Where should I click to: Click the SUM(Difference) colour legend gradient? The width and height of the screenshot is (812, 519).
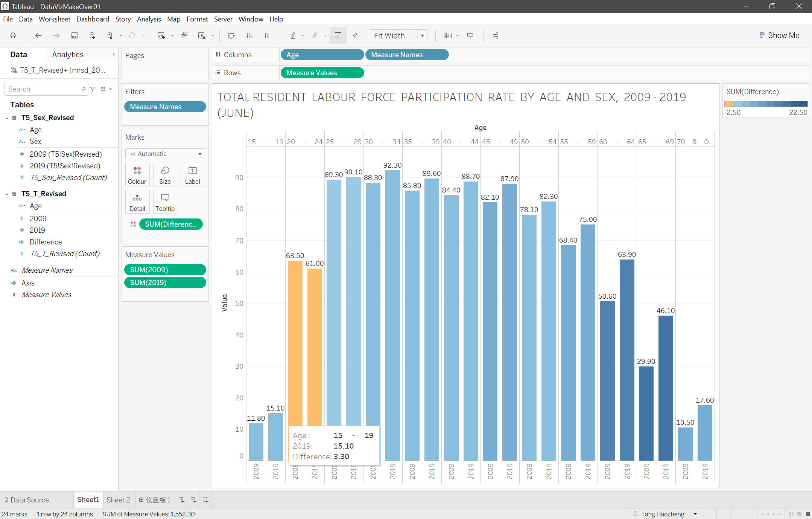tap(766, 104)
